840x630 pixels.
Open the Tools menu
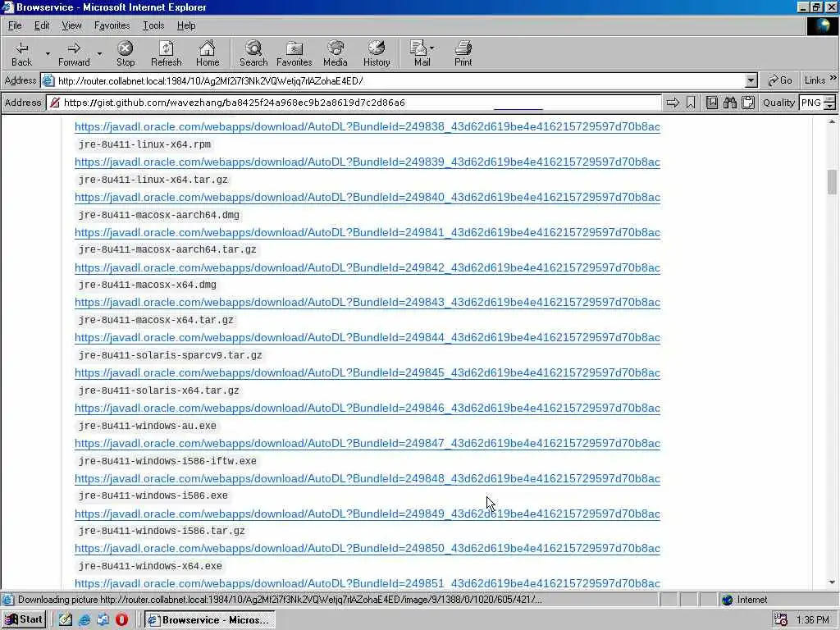point(153,25)
